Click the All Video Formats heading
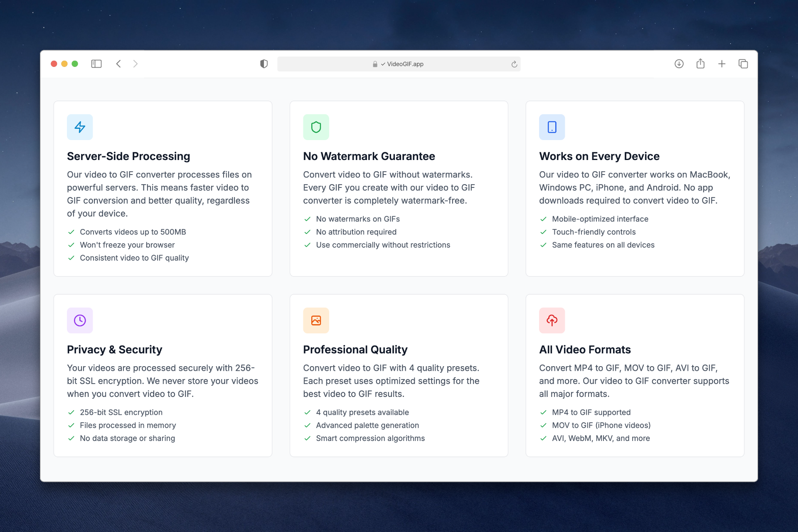This screenshot has width=798, height=532. pyautogui.click(x=585, y=350)
